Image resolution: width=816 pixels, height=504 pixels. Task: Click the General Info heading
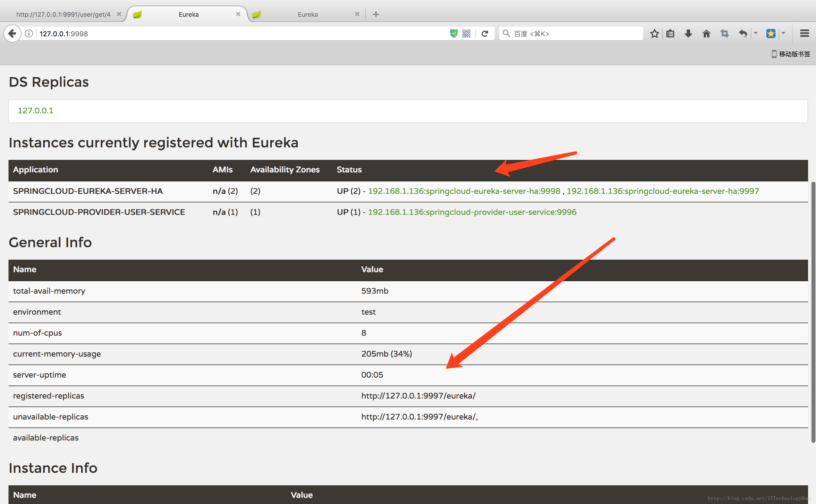click(50, 242)
